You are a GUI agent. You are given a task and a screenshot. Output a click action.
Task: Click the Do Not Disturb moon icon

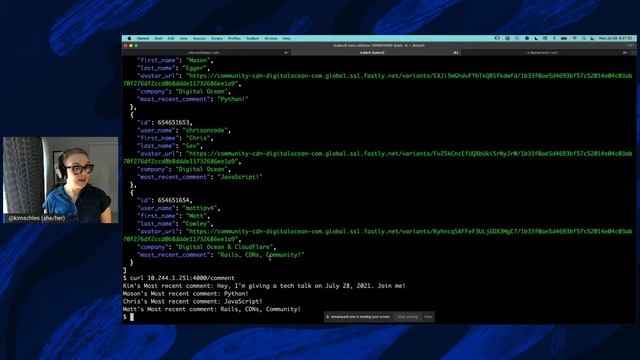[x=536, y=38]
